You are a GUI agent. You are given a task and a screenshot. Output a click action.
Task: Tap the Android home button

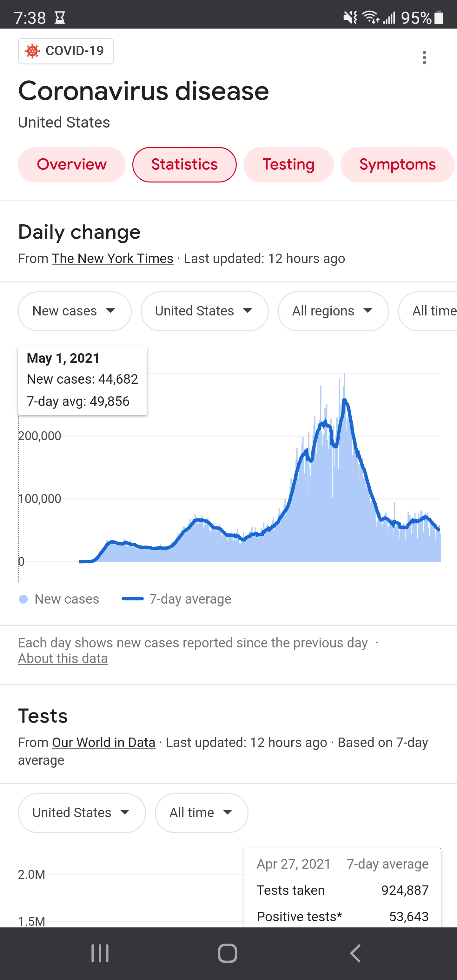[x=228, y=953]
